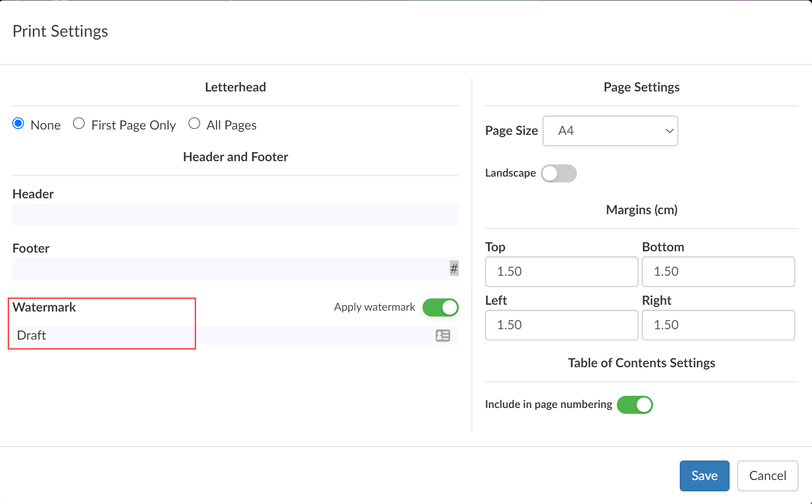Click the Print Settings dialog title

(x=60, y=31)
